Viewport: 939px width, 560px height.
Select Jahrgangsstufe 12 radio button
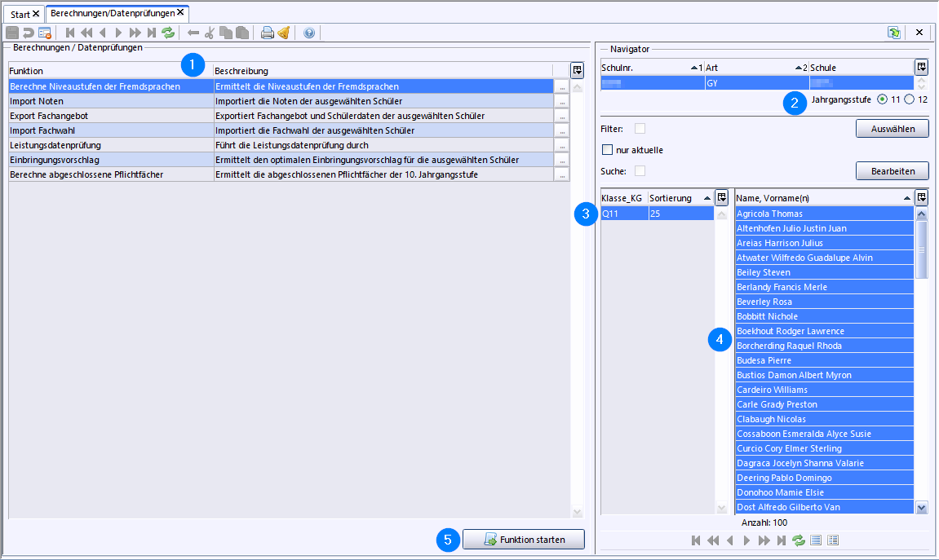tap(909, 99)
